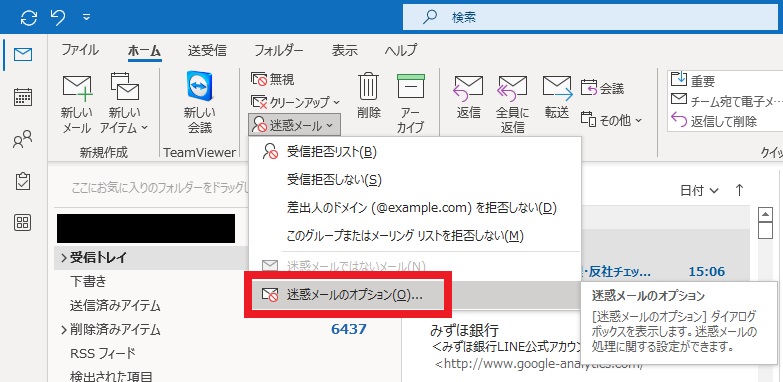Open the 下書き folder
The width and height of the screenshot is (783, 382).
[88, 281]
